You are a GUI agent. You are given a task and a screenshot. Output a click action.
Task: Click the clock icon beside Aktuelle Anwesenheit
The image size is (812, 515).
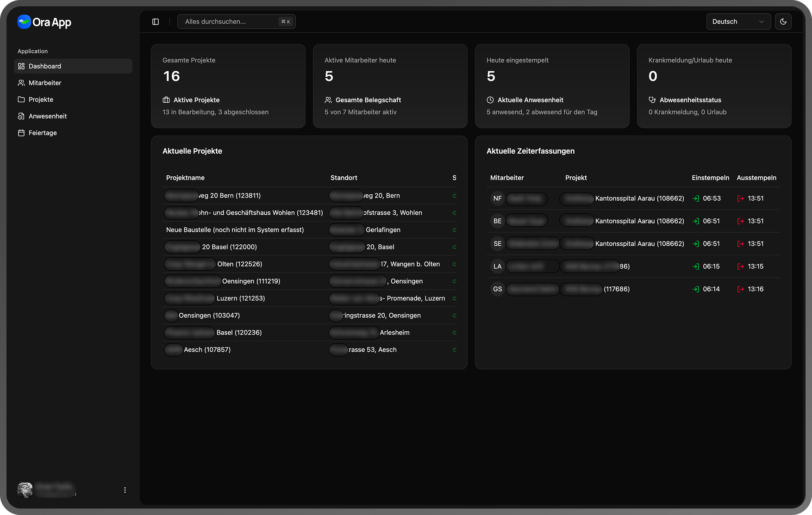pos(489,100)
